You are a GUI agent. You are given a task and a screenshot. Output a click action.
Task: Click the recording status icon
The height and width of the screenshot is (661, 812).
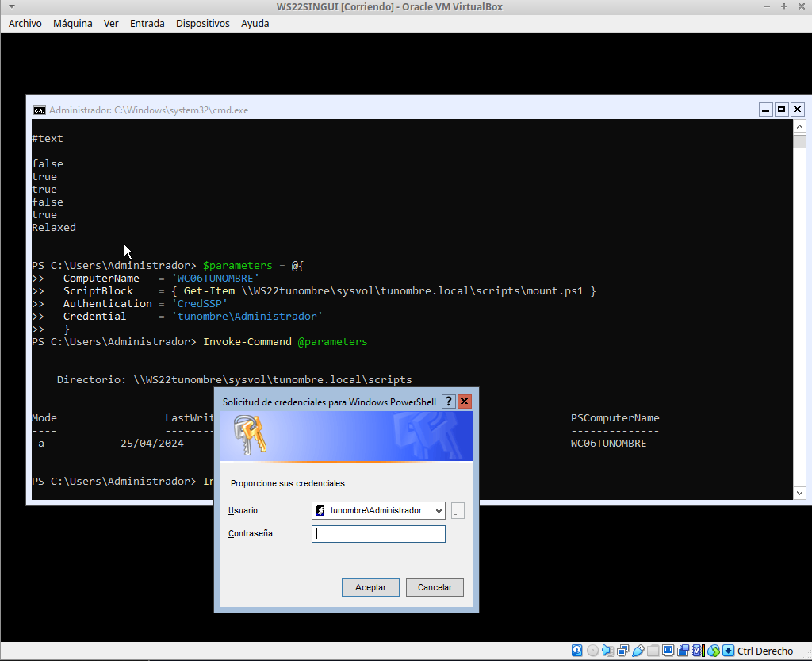point(683,651)
